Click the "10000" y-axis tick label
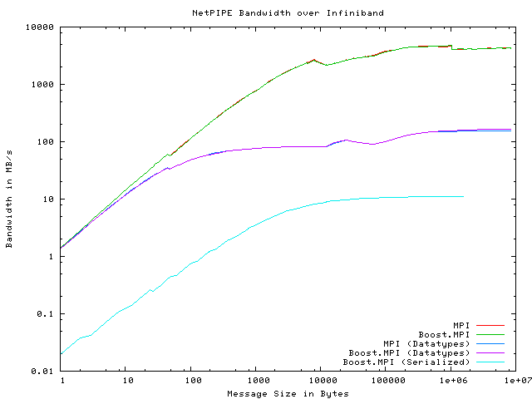 click(x=41, y=27)
